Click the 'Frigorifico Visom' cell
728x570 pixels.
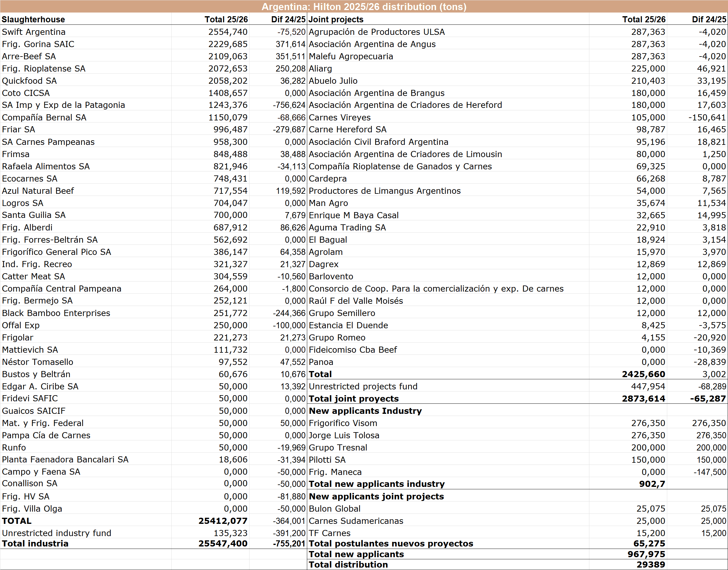click(x=343, y=423)
